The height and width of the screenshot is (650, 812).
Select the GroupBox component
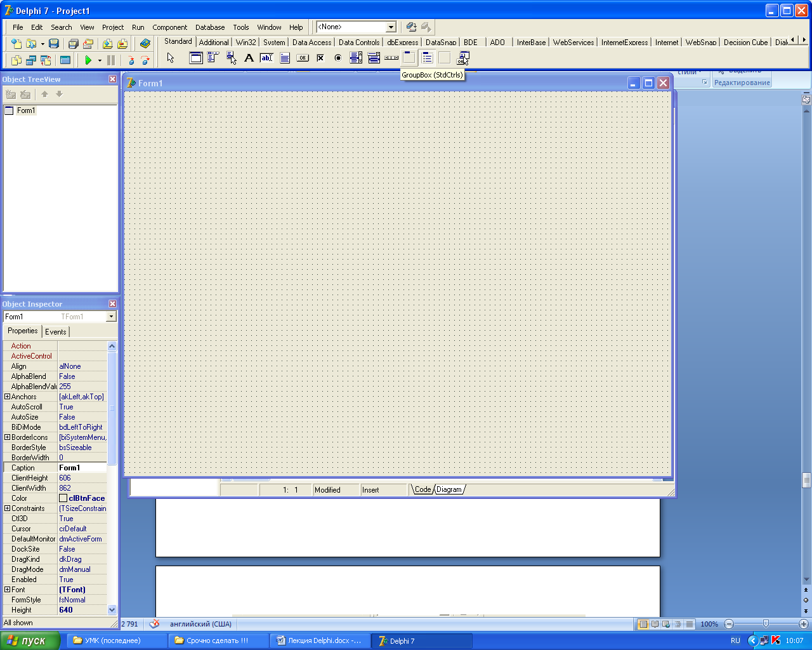coord(409,58)
